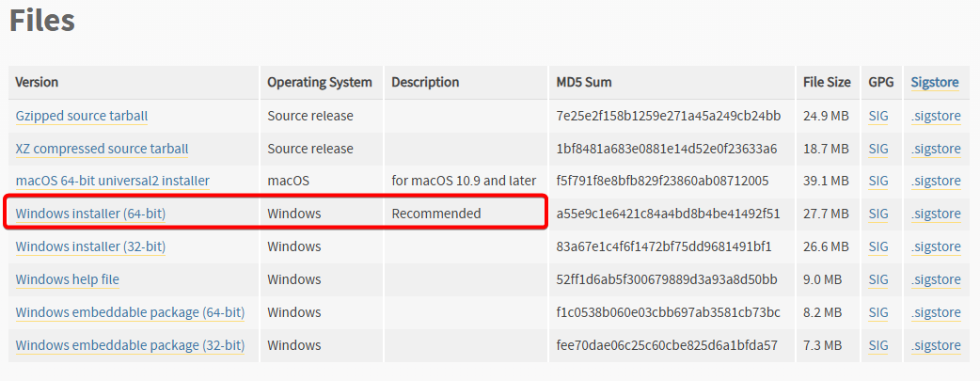The width and height of the screenshot is (980, 381).
Task: Download the Windows installer (64-bit)
Action: click(90, 214)
